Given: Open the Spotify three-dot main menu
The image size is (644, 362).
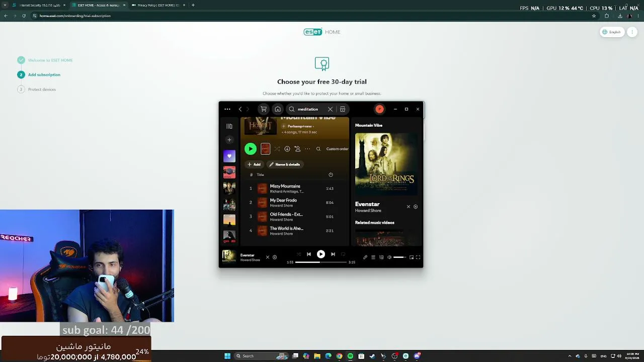Looking at the screenshot, I should pyautogui.click(x=227, y=109).
